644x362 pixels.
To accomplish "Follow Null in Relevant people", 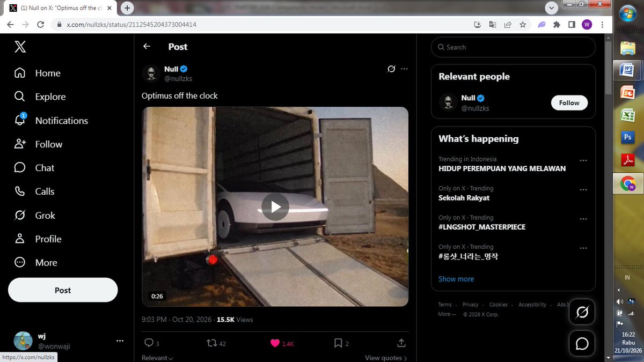I will click(x=569, y=102).
